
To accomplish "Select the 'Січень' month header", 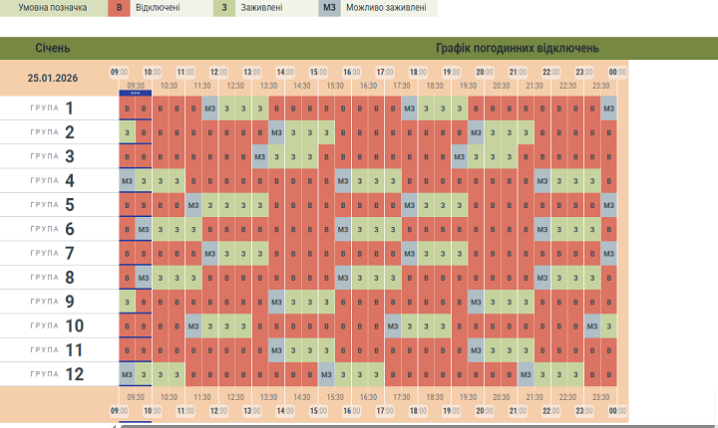I will [53, 48].
